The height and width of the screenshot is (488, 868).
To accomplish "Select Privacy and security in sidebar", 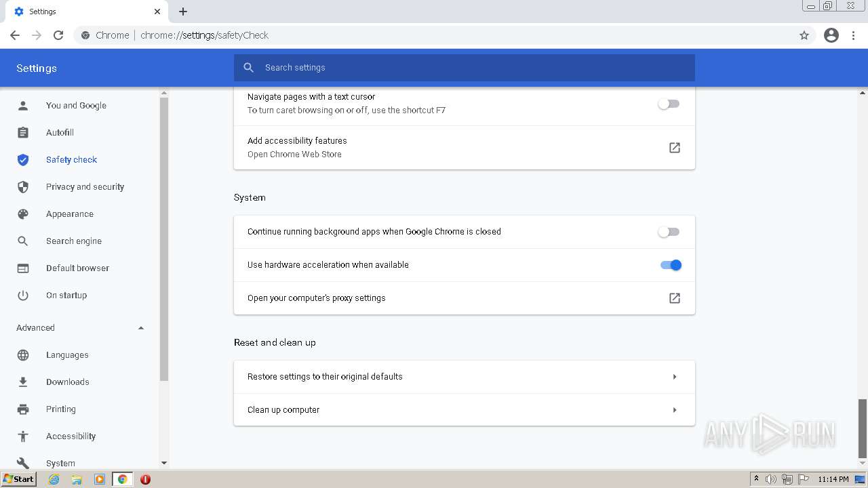I will point(85,187).
